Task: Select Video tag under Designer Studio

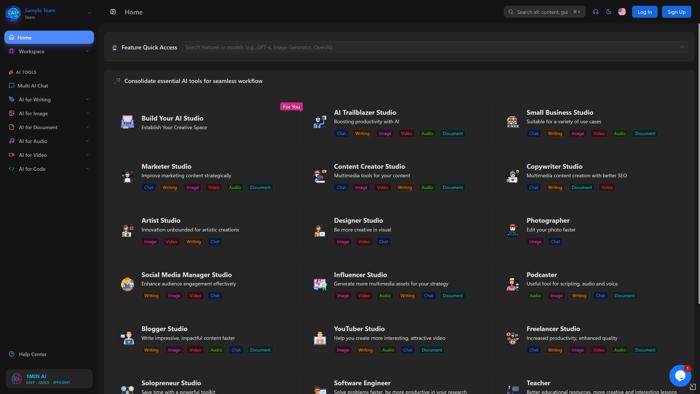Action: click(364, 242)
